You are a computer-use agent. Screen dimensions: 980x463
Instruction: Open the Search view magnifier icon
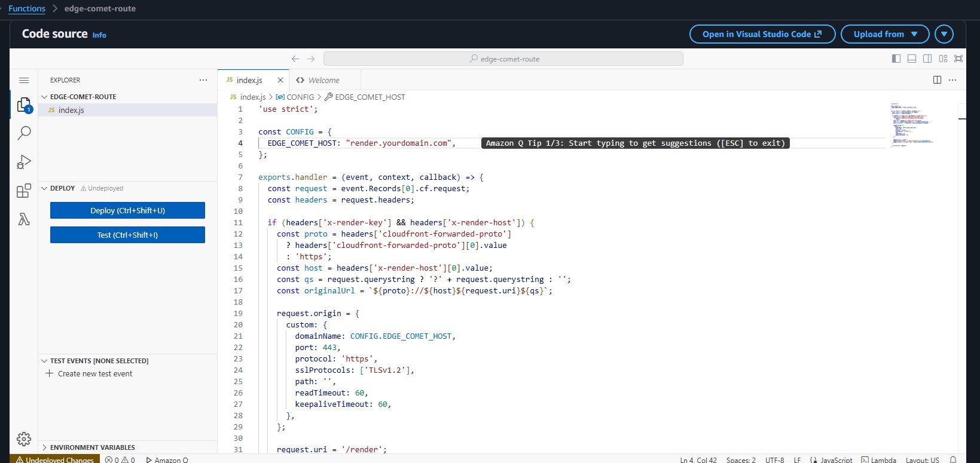[x=24, y=133]
